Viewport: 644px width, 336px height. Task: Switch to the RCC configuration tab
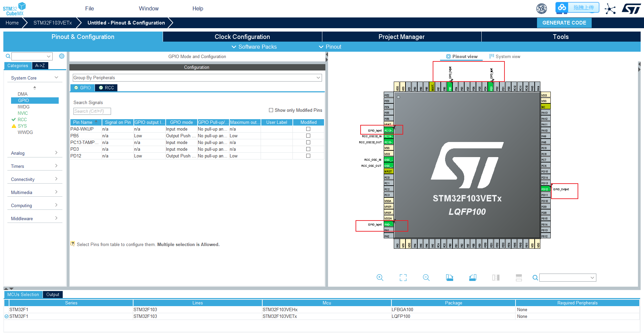[106, 88]
